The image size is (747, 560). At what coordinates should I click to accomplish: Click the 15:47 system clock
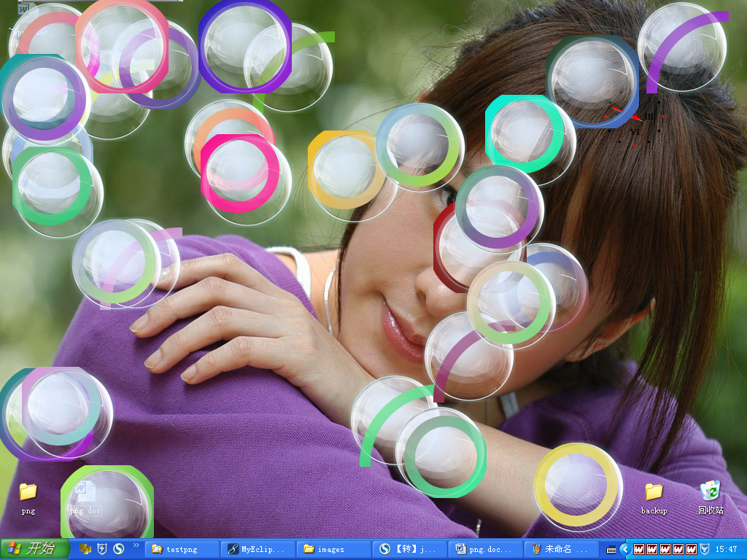coord(726,550)
